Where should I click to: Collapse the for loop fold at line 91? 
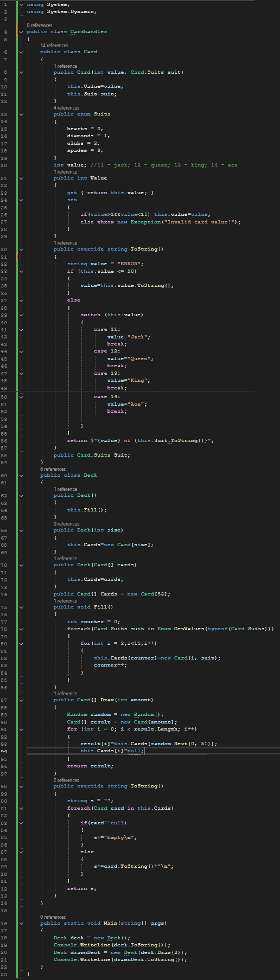(x=21, y=729)
